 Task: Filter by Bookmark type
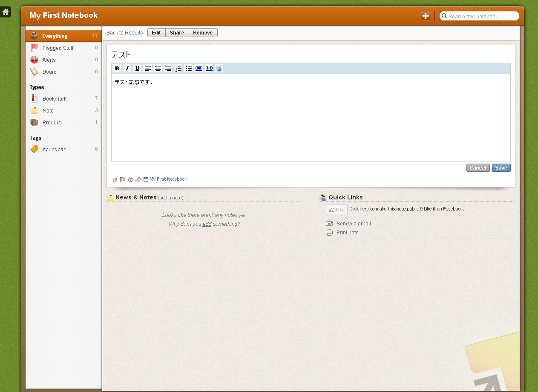pyautogui.click(x=63, y=98)
